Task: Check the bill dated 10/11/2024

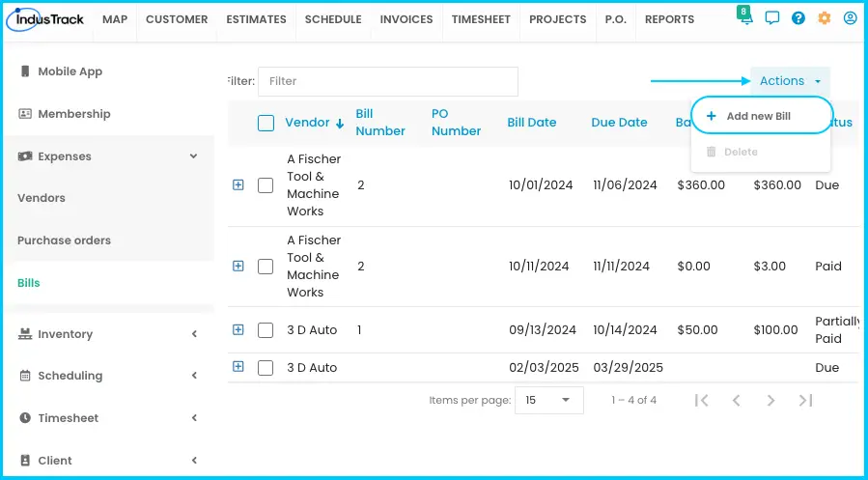Action: (266, 267)
